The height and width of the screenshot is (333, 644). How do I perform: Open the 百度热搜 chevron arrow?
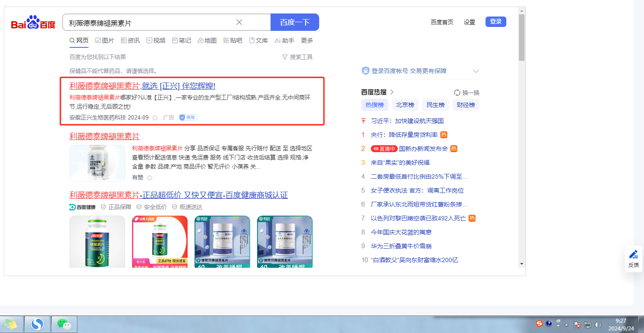pyautogui.click(x=392, y=92)
